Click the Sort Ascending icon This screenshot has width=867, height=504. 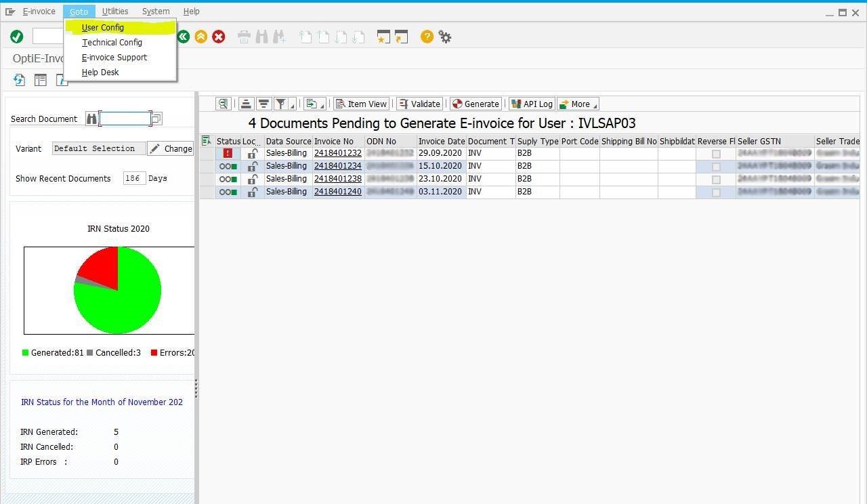pos(246,104)
